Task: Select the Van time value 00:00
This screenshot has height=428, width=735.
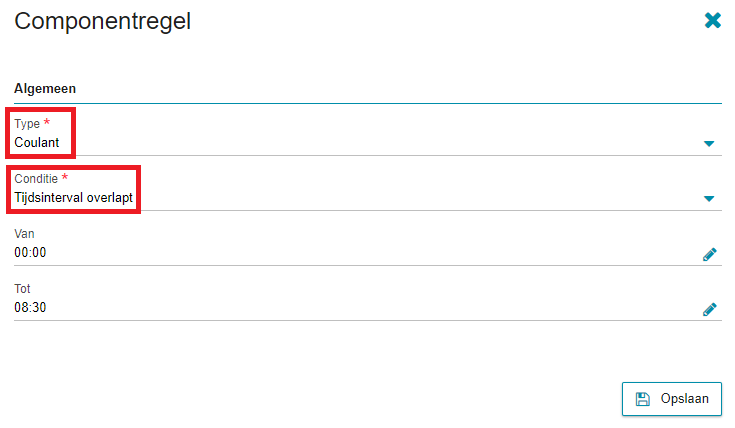Action: click(30, 253)
